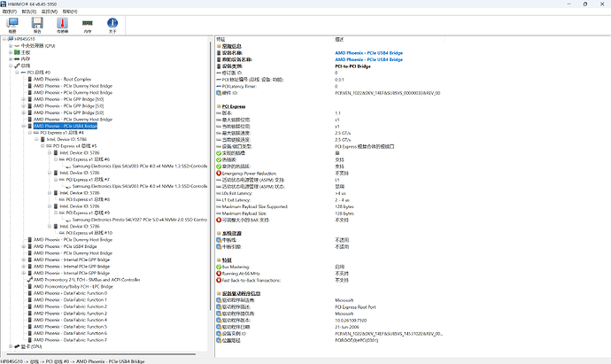The image size is (611, 364).
Task: Collapse the HP845G10 root node
Action: [4, 39]
